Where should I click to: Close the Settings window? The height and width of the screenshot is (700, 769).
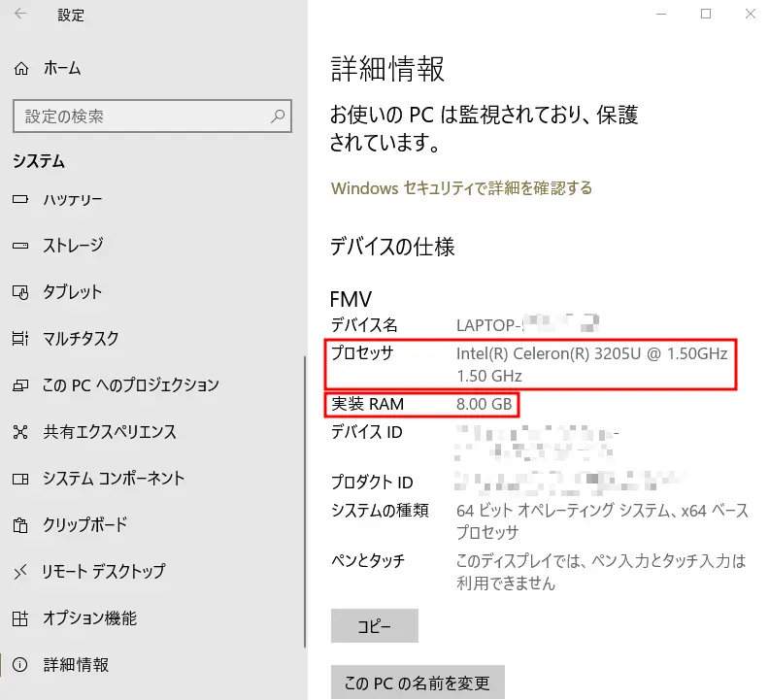(x=751, y=14)
